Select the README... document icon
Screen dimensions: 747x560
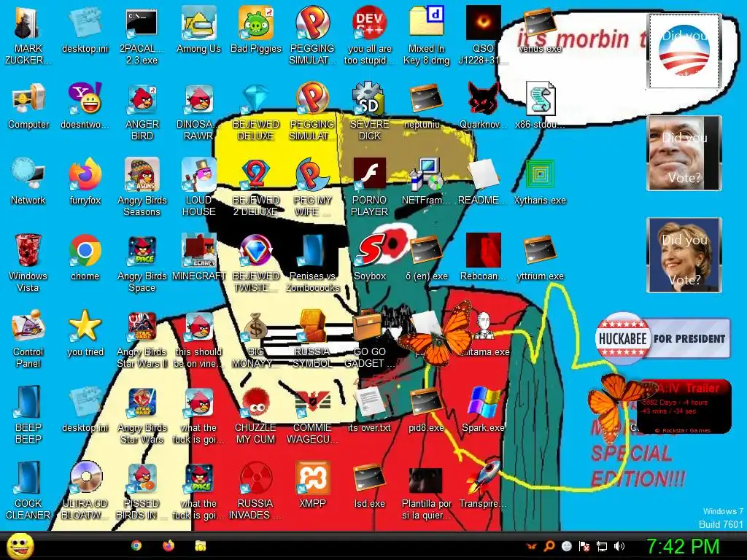click(x=483, y=182)
